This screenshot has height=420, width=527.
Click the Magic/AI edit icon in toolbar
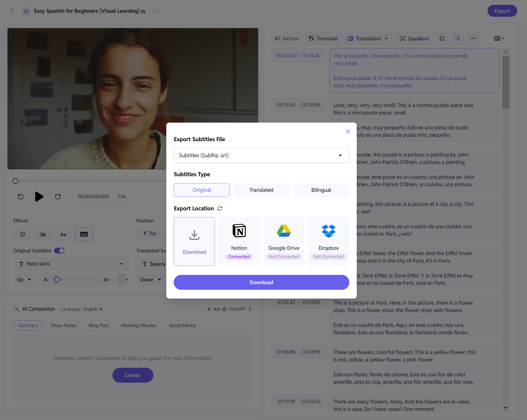click(x=458, y=38)
